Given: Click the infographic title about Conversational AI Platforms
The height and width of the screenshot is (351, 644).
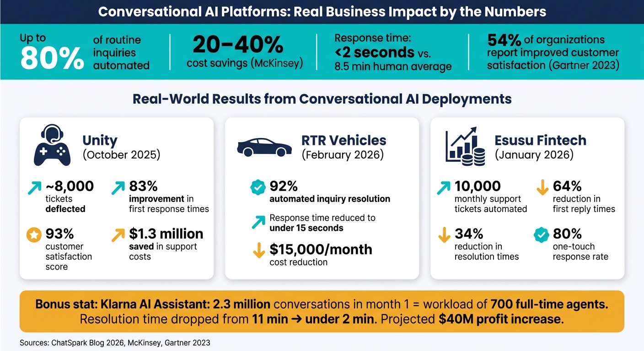Looking at the screenshot, I should pyautogui.click(x=322, y=11).
